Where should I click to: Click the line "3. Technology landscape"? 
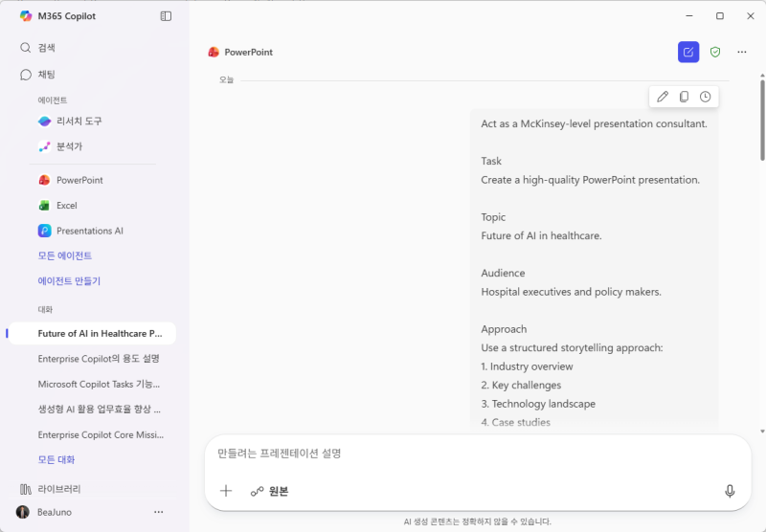point(538,404)
